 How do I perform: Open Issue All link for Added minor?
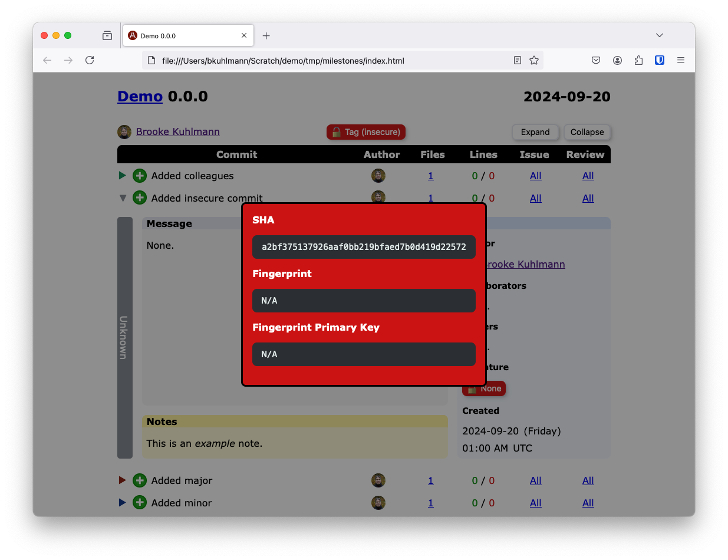coord(535,503)
